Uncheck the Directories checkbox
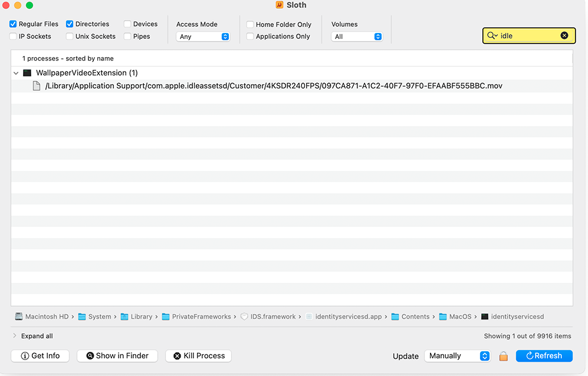 pos(70,24)
